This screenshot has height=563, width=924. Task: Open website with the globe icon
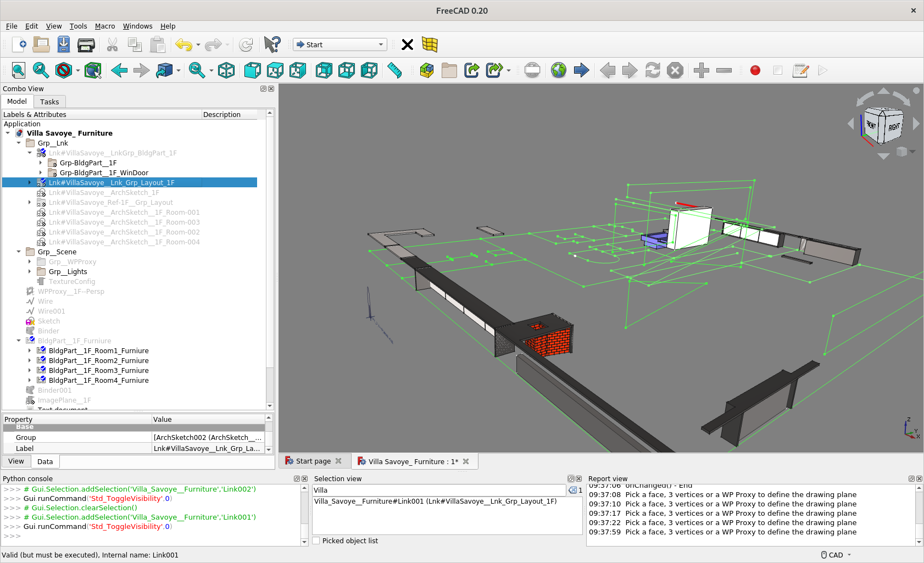point(559,70)
